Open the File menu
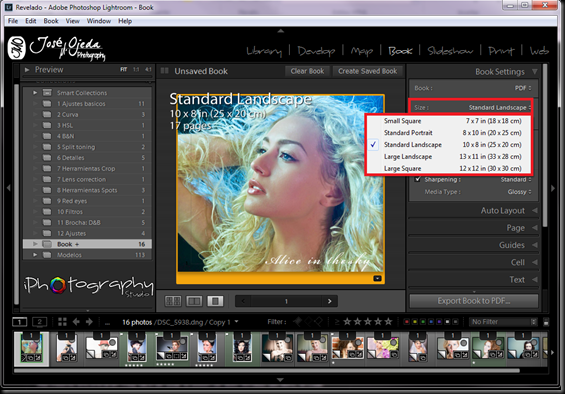The width and height of the screenshot is (565, 394). tap(13, 21)
